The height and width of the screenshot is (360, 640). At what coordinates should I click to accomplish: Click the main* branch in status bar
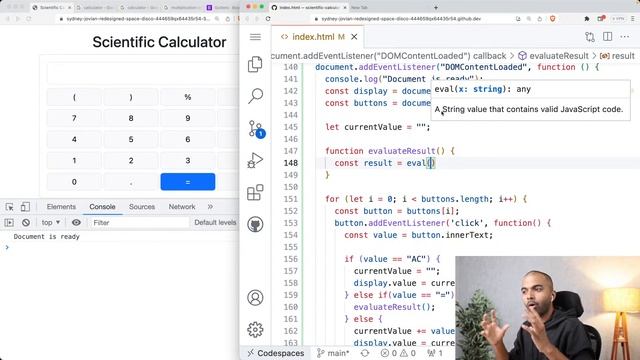click(333, 353)
